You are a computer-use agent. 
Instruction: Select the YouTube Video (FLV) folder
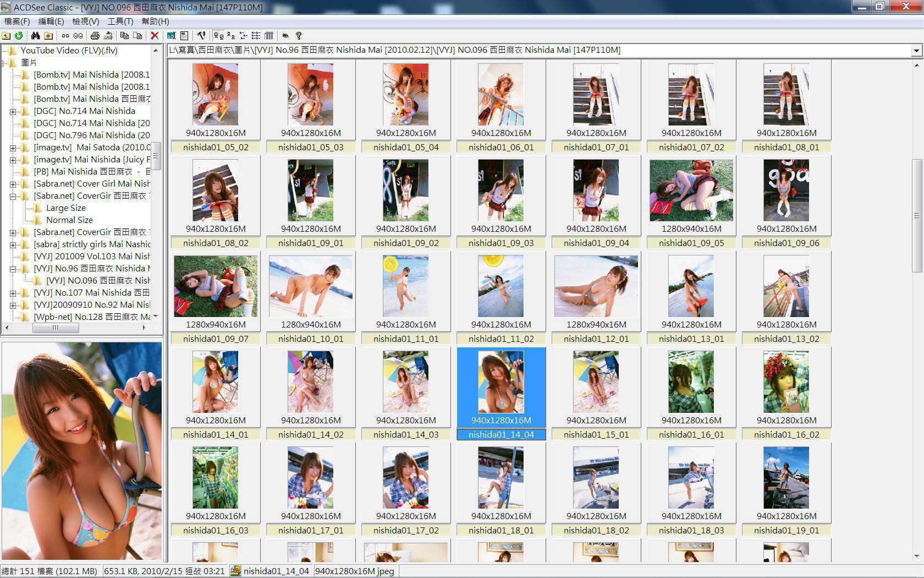[69, 51]
